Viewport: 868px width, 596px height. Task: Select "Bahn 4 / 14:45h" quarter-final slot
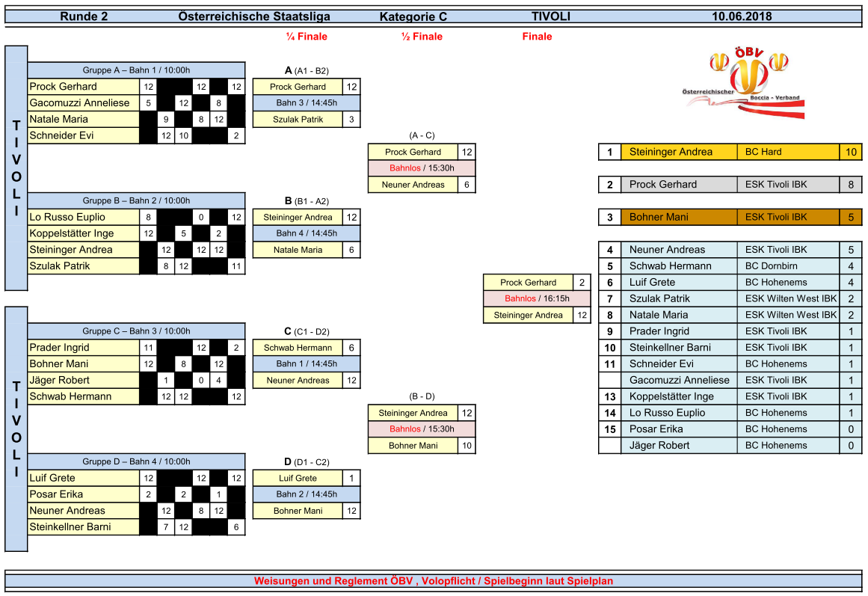[x=307, y=233]
